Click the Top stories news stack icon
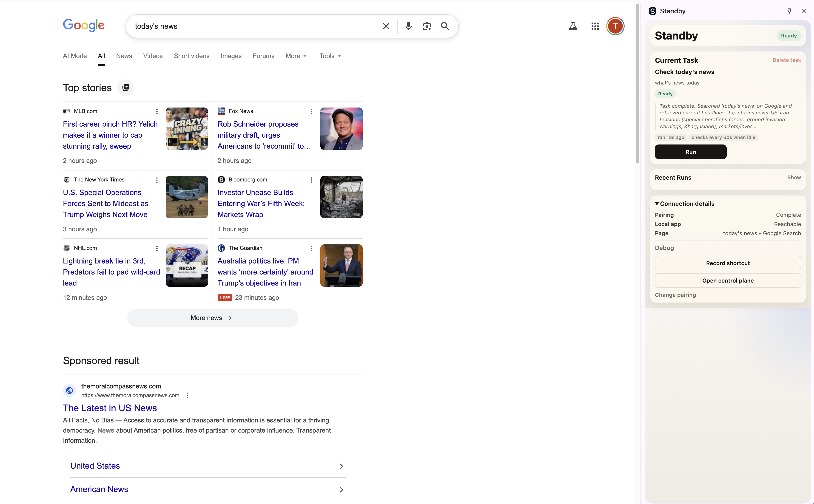The width and height of the screenshot is (814, 504). point(126,88)
